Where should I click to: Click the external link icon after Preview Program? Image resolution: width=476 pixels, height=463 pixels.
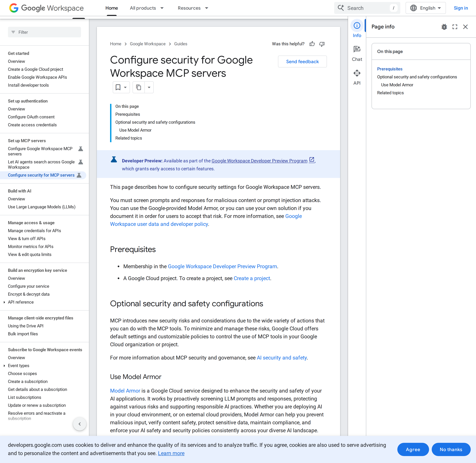click(312, 160)
